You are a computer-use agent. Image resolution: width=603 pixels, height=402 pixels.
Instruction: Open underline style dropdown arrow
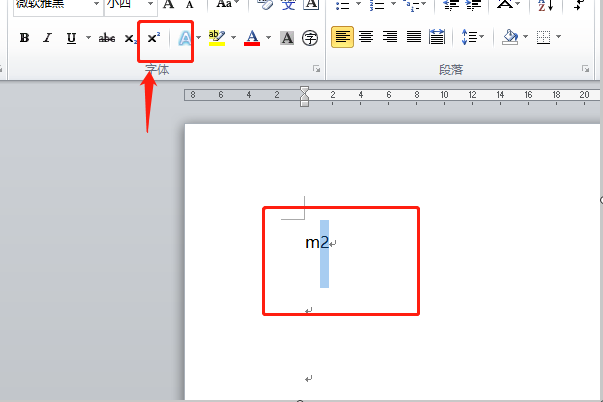click(x=87, y=38)
